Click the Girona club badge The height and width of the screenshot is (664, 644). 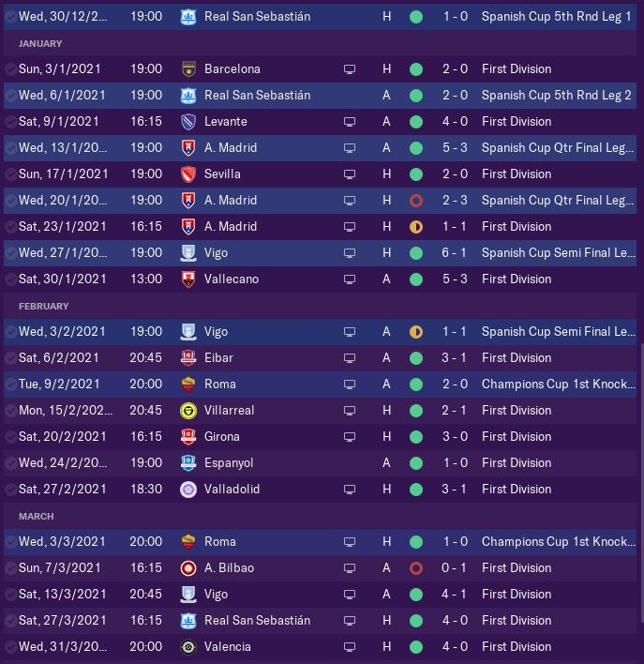[x=187, y=437]
